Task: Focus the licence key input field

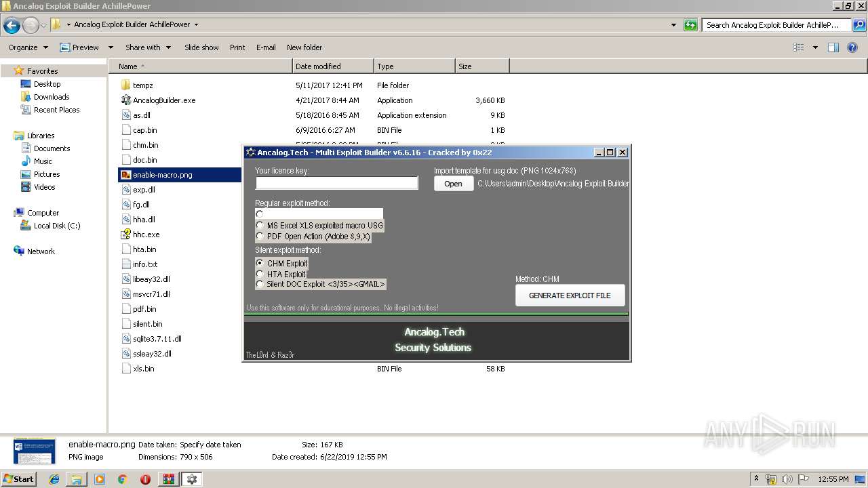Action: pyautogui.click(x=336, y=183)
